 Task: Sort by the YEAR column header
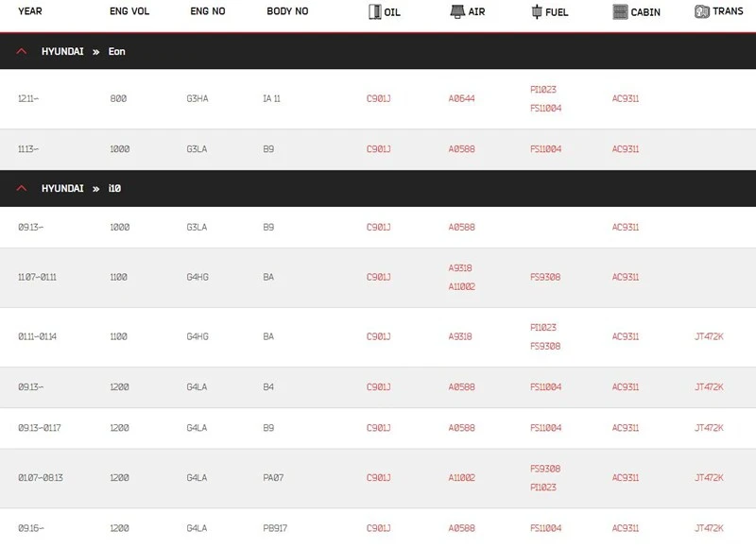30,11
